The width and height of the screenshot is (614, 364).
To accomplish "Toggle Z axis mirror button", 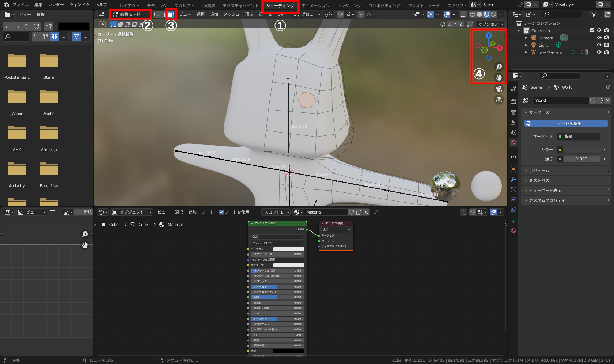I will click(x=461, y=24).
